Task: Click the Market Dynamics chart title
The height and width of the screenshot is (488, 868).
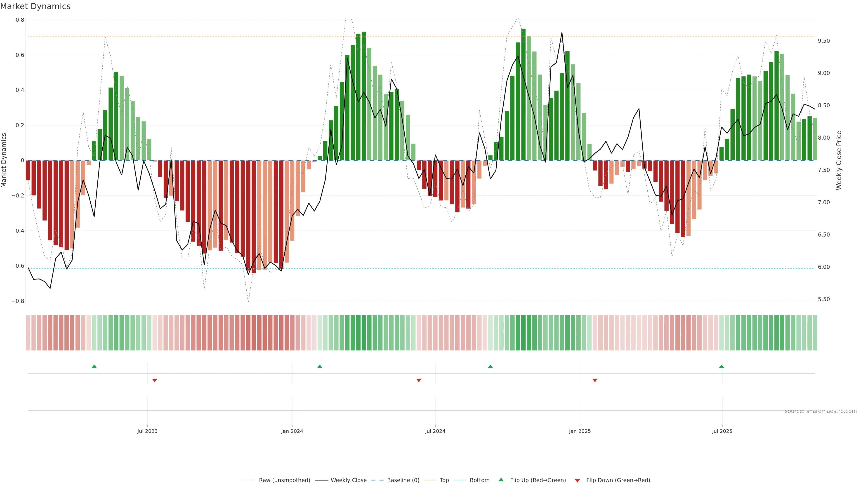Action: click(x=35, y=6)
